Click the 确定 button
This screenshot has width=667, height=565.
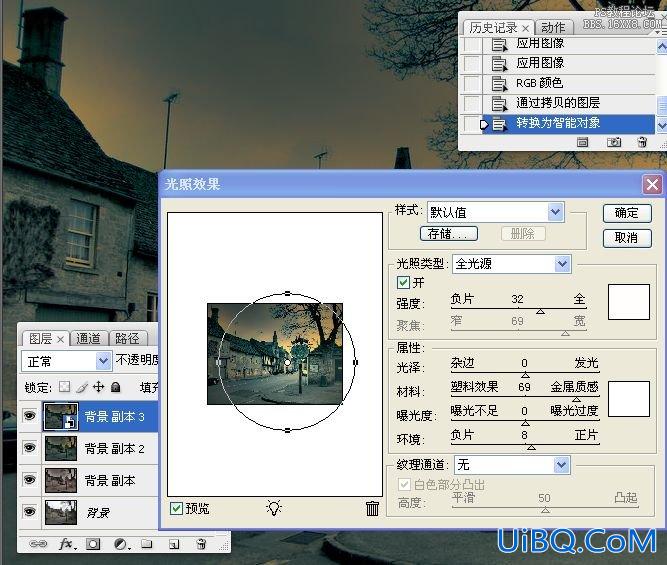coord(627,213)
